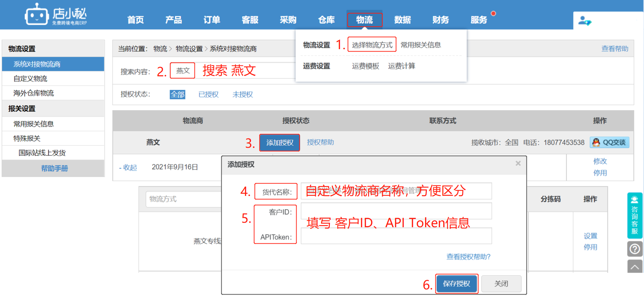Click the red notification dot near 服务

point(493,14)
